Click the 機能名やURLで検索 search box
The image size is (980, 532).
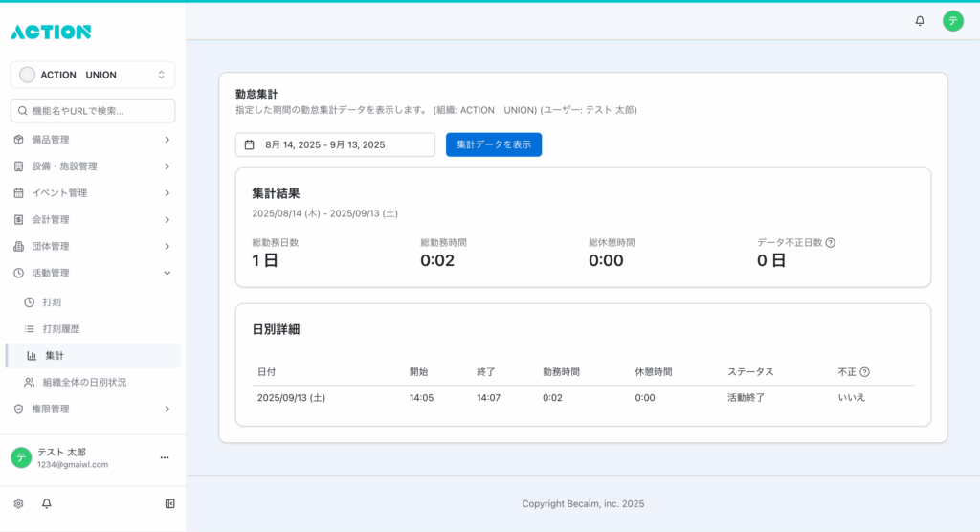[93, 111]
